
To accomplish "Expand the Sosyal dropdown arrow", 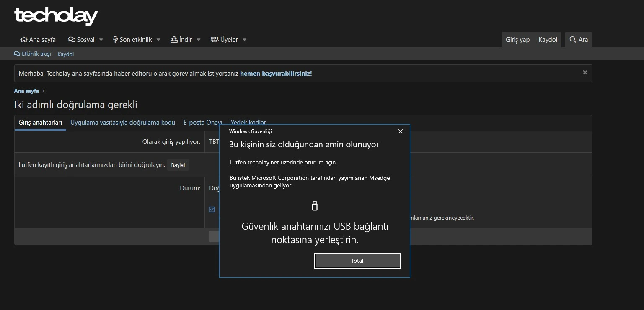I will [x=101, y=40].
